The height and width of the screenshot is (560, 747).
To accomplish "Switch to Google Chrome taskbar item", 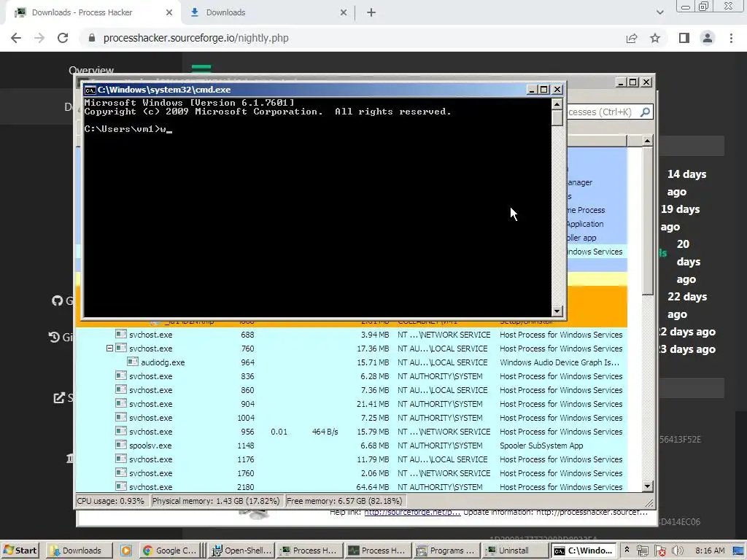I will pos(169,551).
